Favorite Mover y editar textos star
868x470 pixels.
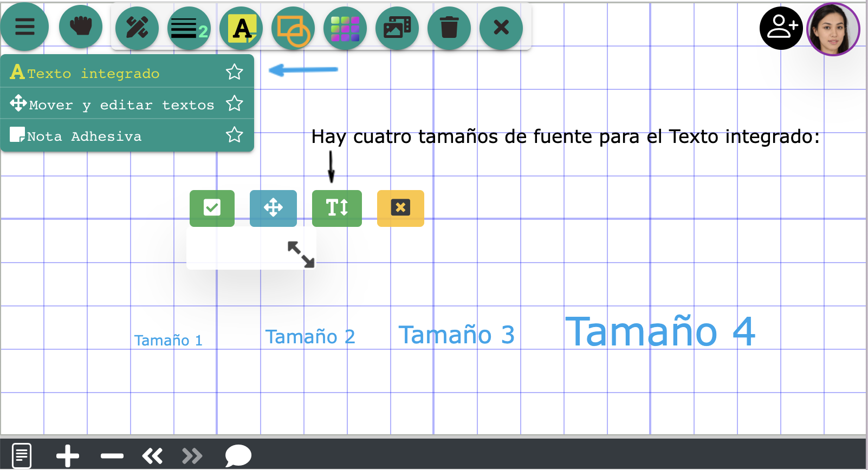click(235, 103)
